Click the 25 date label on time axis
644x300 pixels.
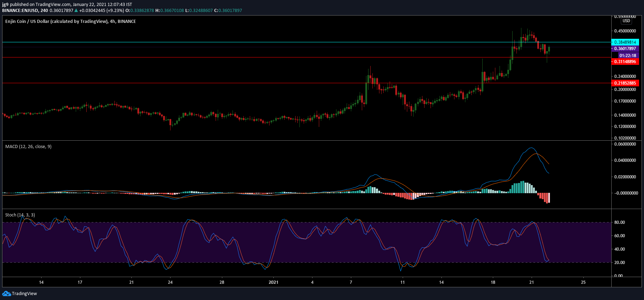[x=583, y=282]
